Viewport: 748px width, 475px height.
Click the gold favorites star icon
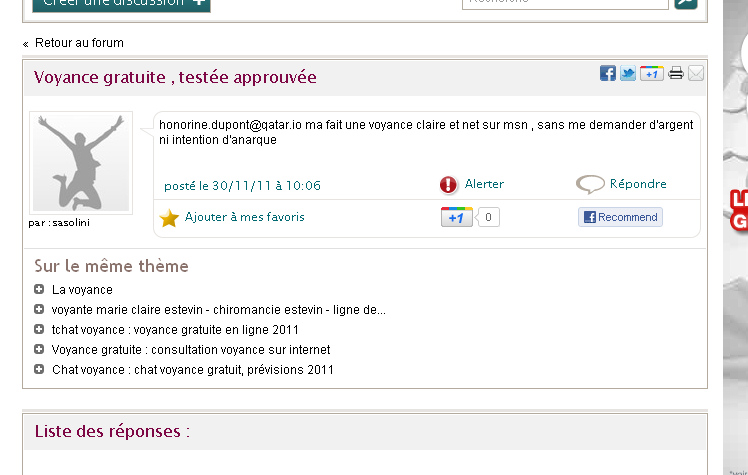tap(169, 218)
